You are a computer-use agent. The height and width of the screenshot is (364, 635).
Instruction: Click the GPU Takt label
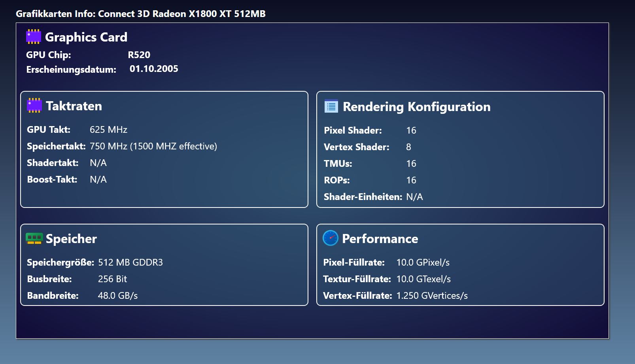pos(49,130)
